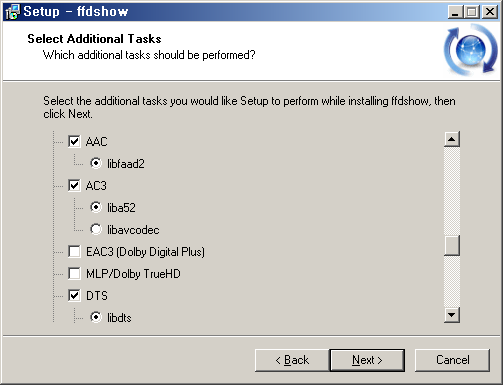Viewport: 503px width, 385px height.
Task: Return to the previous page with Back
Action: point(292,360)
